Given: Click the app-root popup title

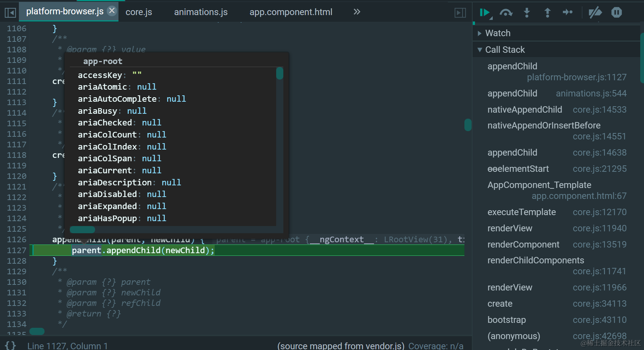Looking at the screenshot, I should pos(103,61).
